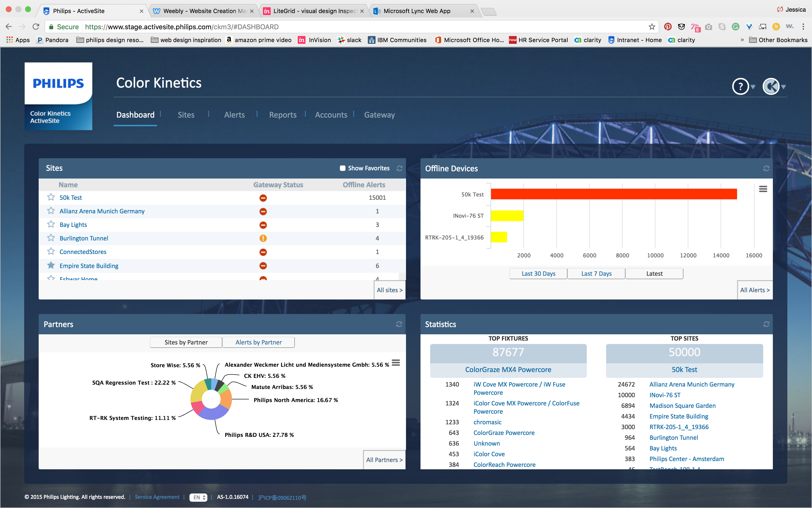
Task: Open the EN language selector
Action: coord(198,497)
